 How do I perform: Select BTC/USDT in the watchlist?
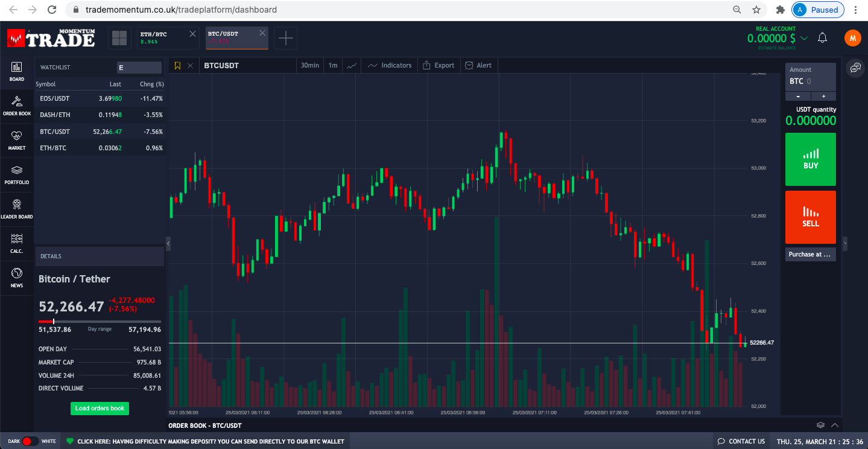pos(100,132)
